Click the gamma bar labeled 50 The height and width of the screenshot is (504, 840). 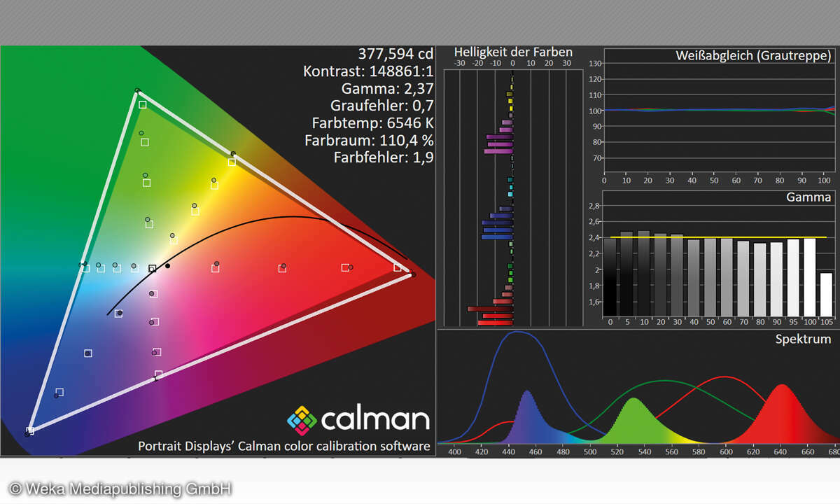(710, 276)
